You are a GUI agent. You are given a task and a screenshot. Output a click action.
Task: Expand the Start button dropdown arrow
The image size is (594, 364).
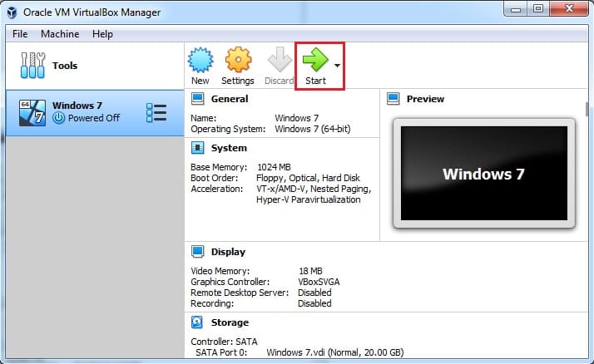click(x=337, y=66)
